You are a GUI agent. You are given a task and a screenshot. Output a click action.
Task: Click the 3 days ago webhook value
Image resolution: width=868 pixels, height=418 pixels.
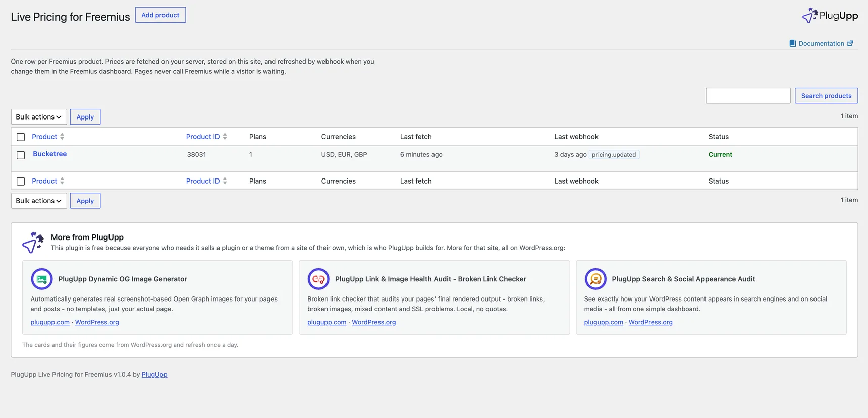[x=570, y=155]
